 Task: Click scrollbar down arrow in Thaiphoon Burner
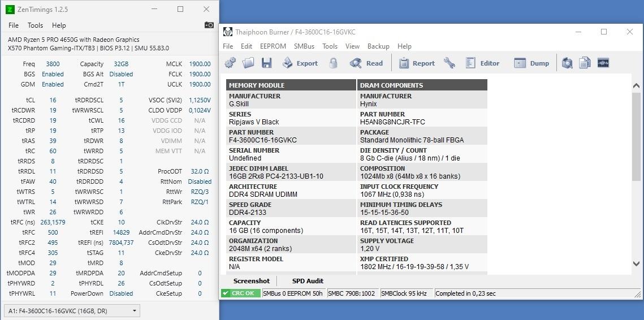click(636, 263)
